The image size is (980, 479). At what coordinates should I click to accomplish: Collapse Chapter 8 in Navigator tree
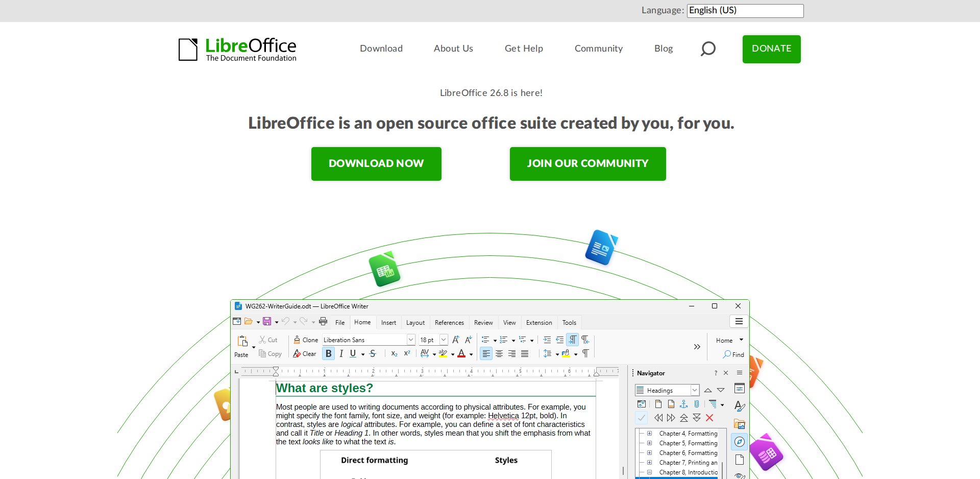pos(649,472)
